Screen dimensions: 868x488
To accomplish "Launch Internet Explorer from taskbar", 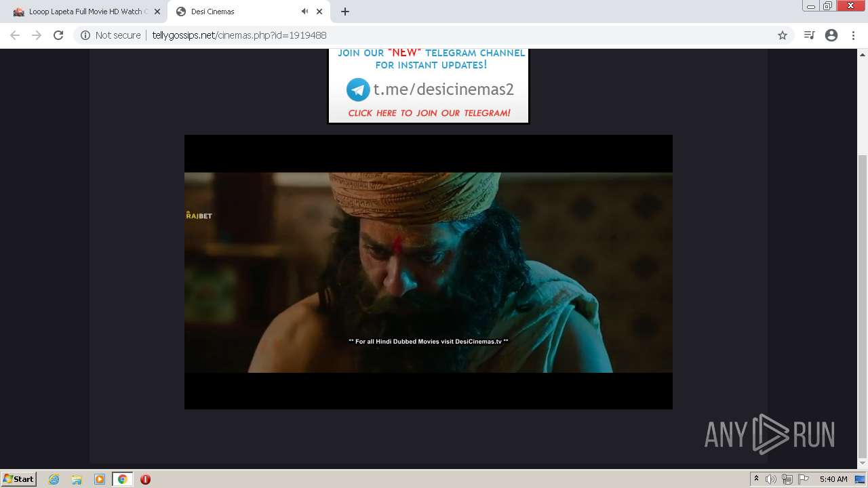I will (x=54, y=479).
